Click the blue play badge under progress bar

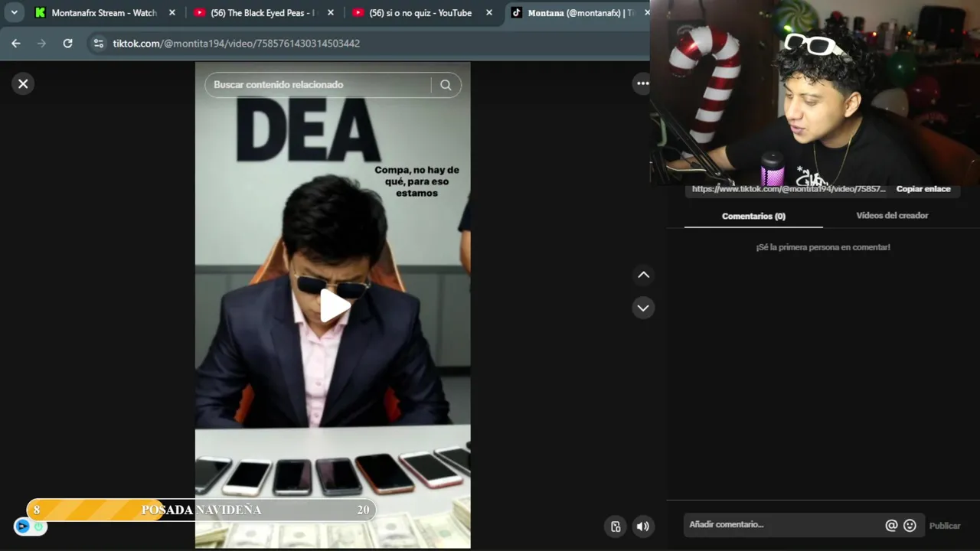tap(22, 526)
